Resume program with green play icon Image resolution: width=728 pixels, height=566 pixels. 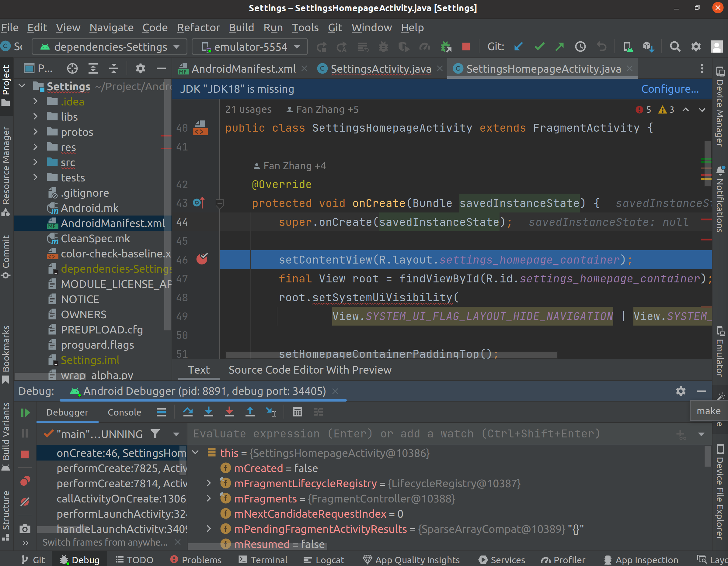pos(25,413)
